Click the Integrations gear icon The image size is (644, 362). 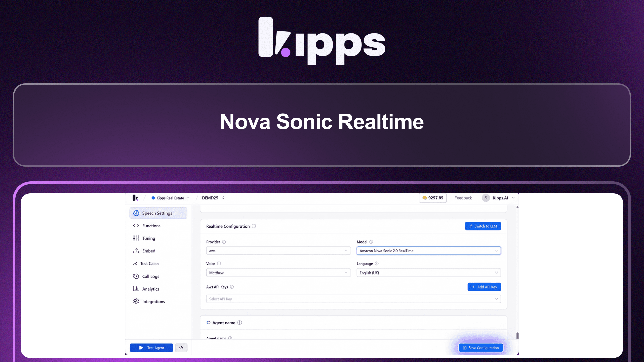point(136,301)
